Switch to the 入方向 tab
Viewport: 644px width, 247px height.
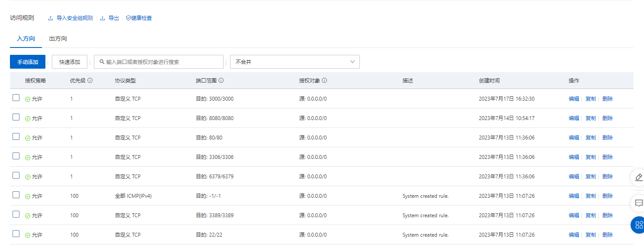26,38
